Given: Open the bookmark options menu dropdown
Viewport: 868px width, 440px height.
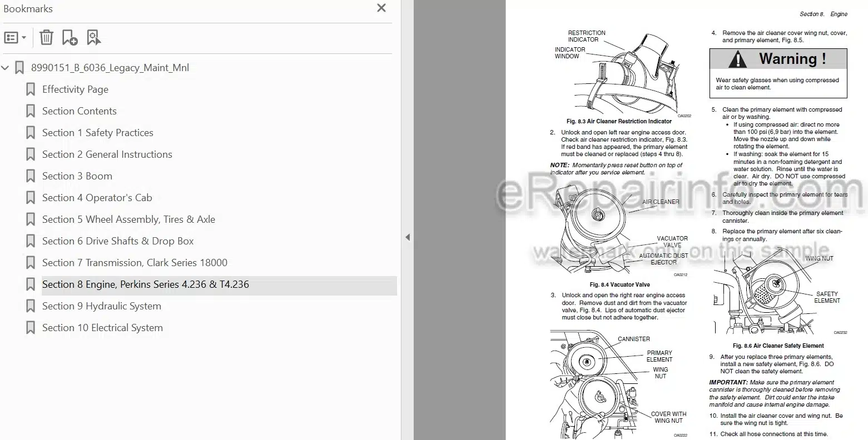Looking at the screenshot, I should (x=15, y=38).
